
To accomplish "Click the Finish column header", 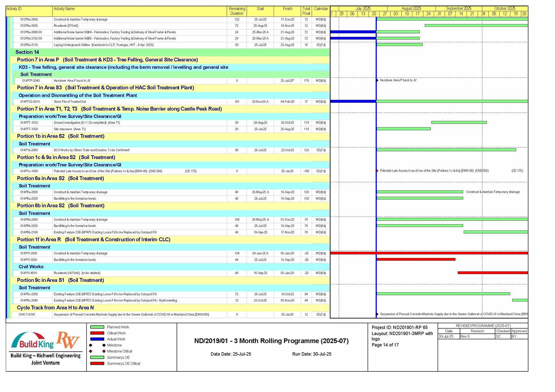I will click(x=287, y=11).
